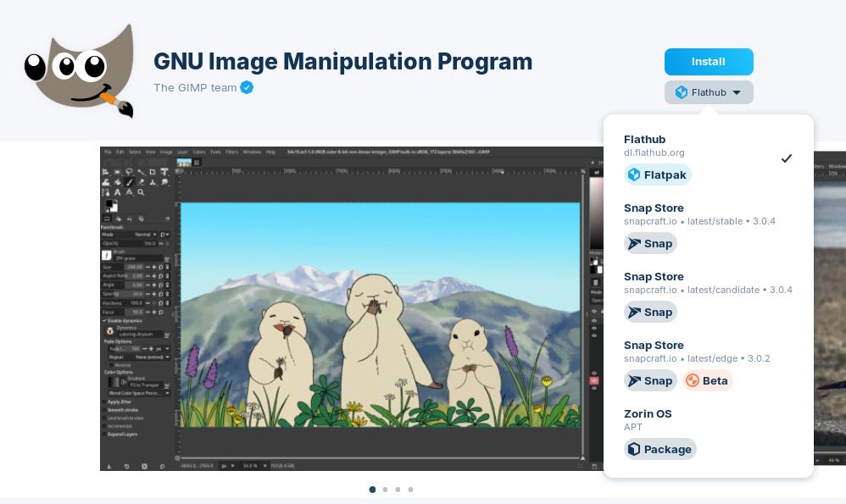Click the orange Beta badge

pos(707,380)
